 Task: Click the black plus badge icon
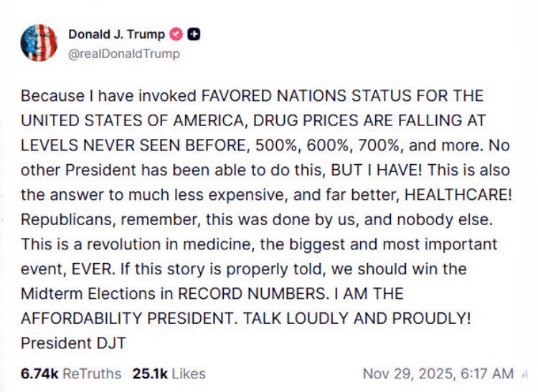pos(194,34)
